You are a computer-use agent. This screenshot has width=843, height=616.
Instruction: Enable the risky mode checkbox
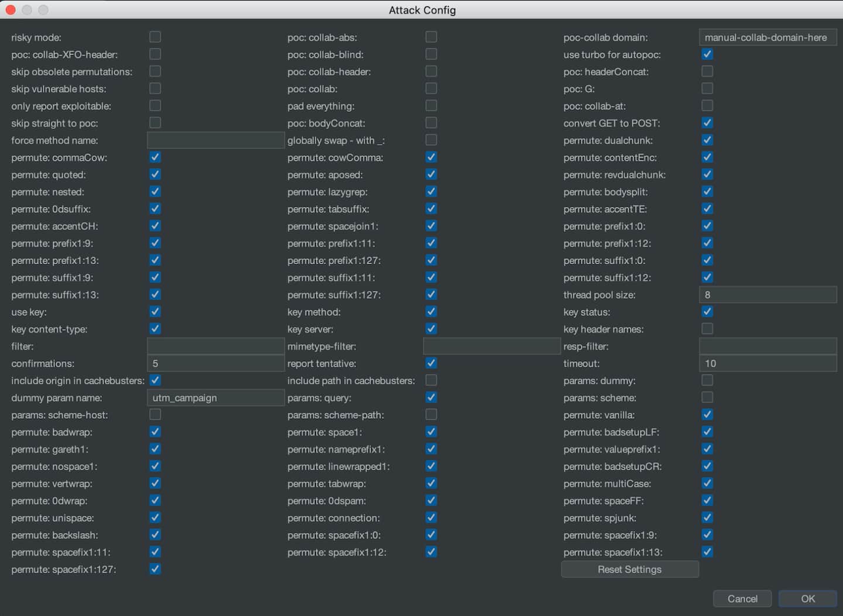[155, 37]
